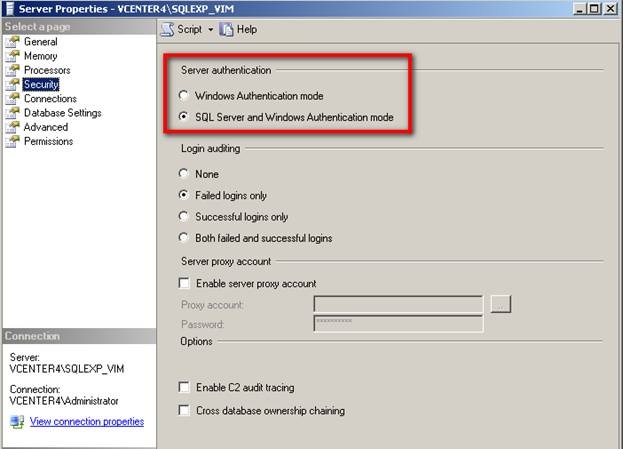
Task: Open the Advanced page
Action: coord(46,127)
